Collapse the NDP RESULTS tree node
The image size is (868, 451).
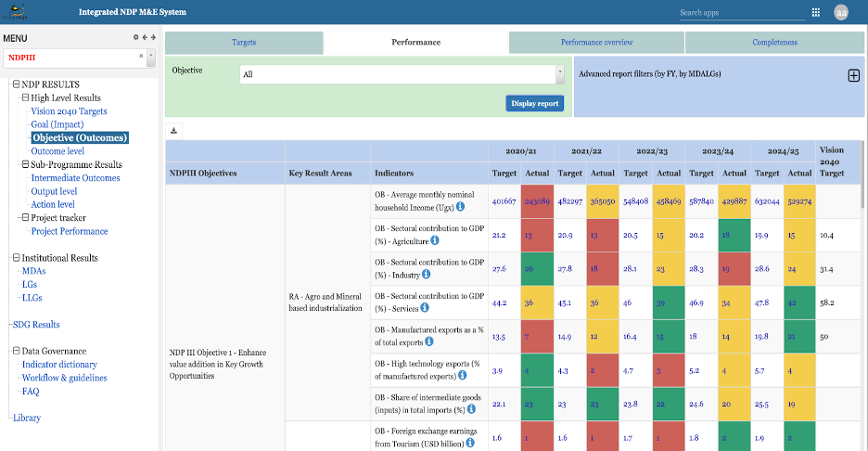17,84
